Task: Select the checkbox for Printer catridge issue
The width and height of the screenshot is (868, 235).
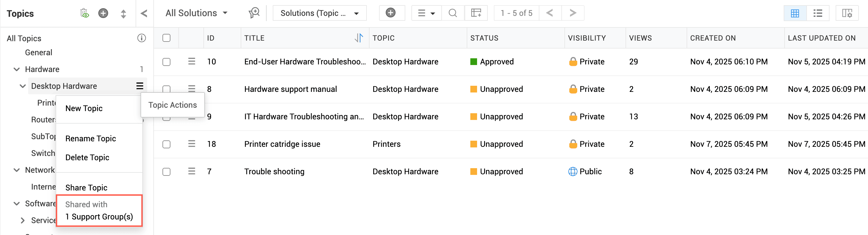Action: coord(166,144)
